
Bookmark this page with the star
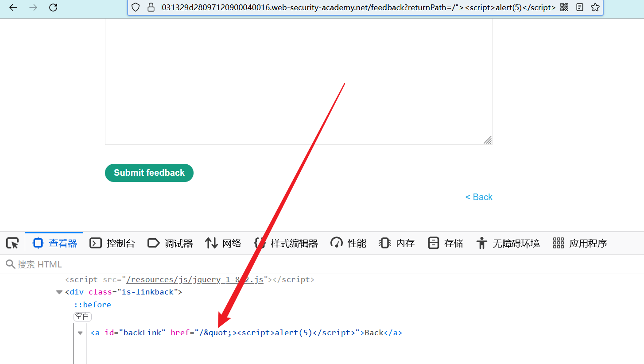tap(595, 8)
